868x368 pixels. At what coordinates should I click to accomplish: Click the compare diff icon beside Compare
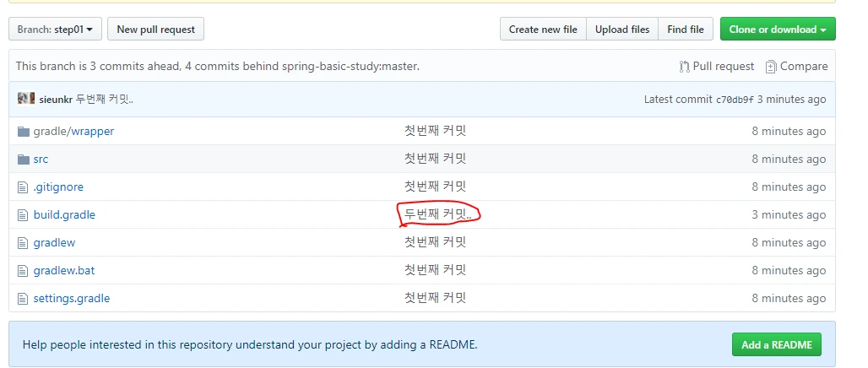click(x=771, y=67)
